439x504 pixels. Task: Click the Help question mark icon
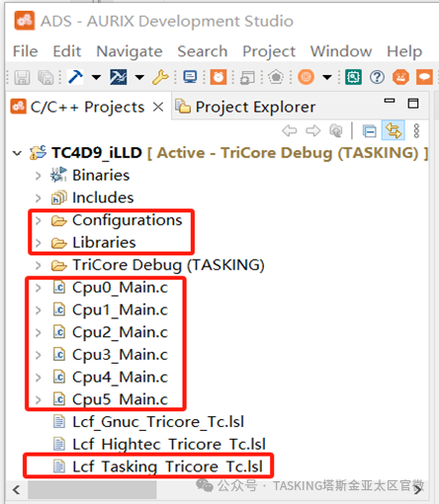point(377,77)
